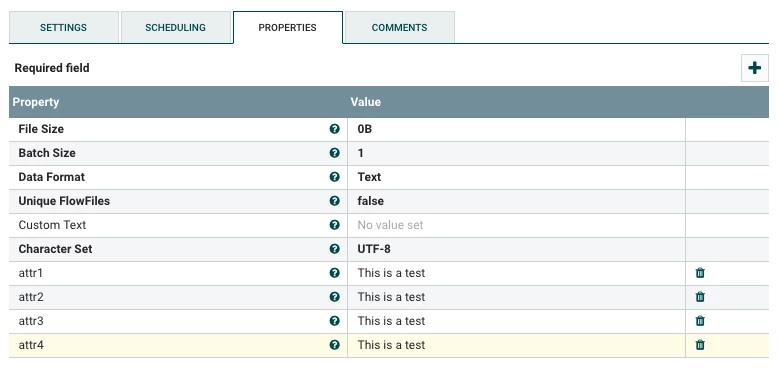Select the Custom Text property name

tap(52, 225)
